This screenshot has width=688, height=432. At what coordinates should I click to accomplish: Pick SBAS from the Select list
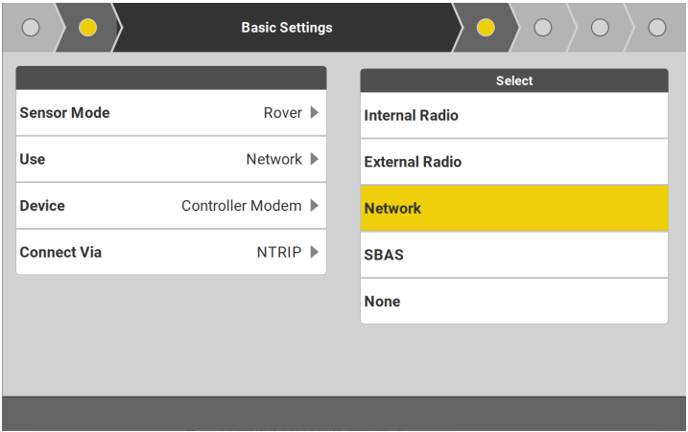click(x=514, y=255)
